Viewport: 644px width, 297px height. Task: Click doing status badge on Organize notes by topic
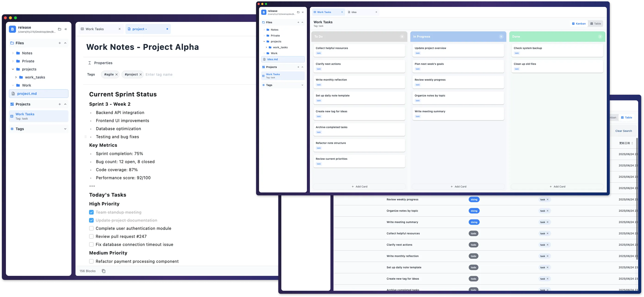pos(474,211)
